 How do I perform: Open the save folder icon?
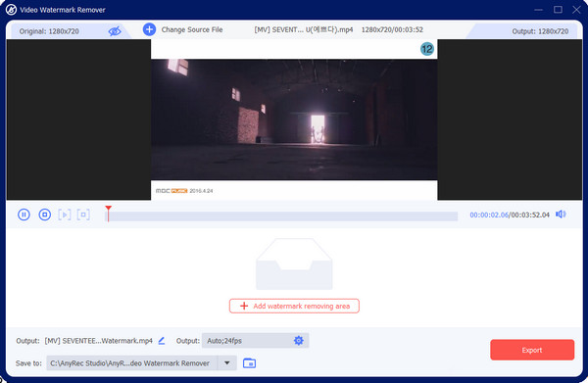pyautogui.click(x=249, y=363)
